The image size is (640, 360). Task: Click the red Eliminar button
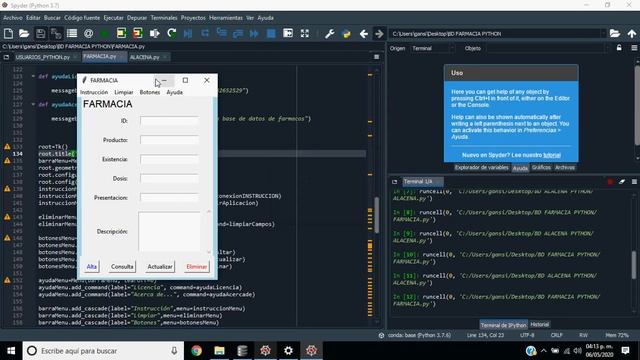[x=197, y=267]
